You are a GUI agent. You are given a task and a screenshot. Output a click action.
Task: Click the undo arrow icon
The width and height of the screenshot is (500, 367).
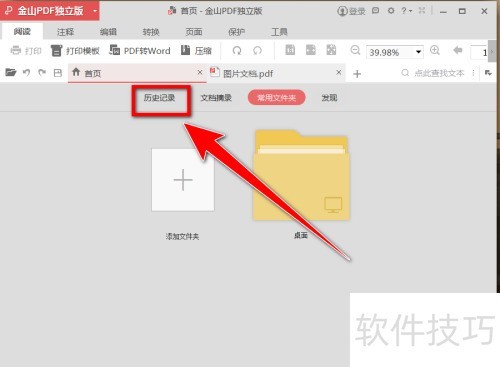pyautogui.click(x=26, y=72)
